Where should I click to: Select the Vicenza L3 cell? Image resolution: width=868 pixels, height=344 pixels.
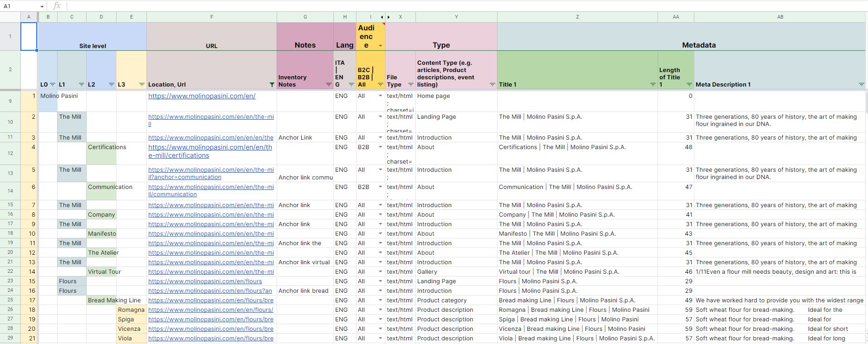(132, 329)
